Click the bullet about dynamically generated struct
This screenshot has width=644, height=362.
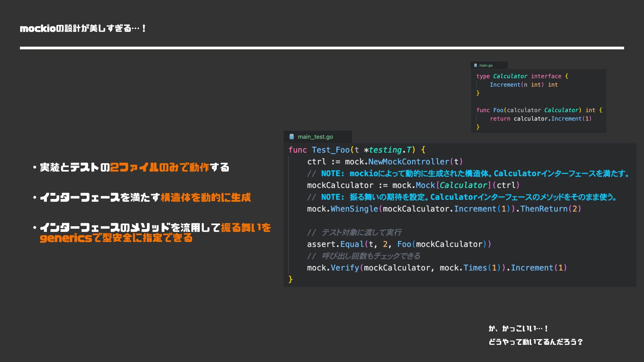click(x=145, y=197)
